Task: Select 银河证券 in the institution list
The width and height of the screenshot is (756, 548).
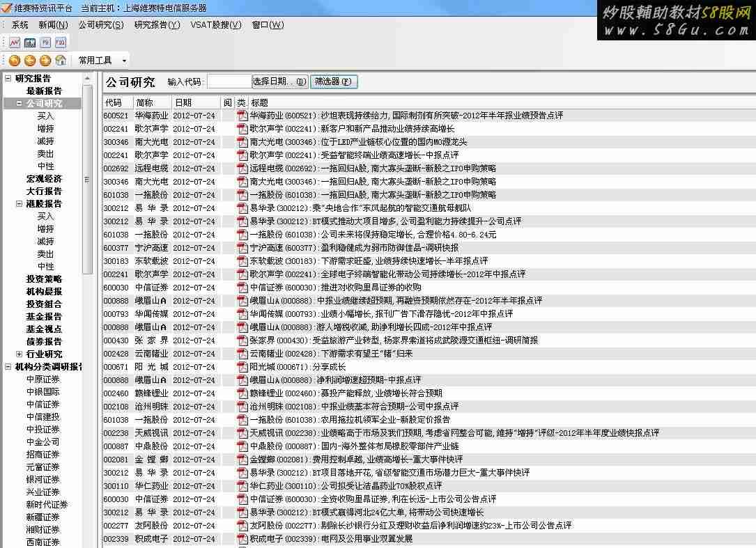Action: (43, 480)
